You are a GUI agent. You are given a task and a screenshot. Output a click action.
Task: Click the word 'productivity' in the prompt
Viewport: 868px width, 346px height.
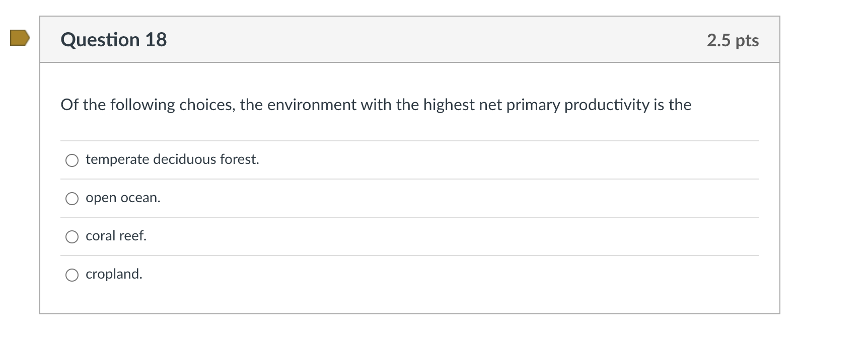tap(607, 105)
